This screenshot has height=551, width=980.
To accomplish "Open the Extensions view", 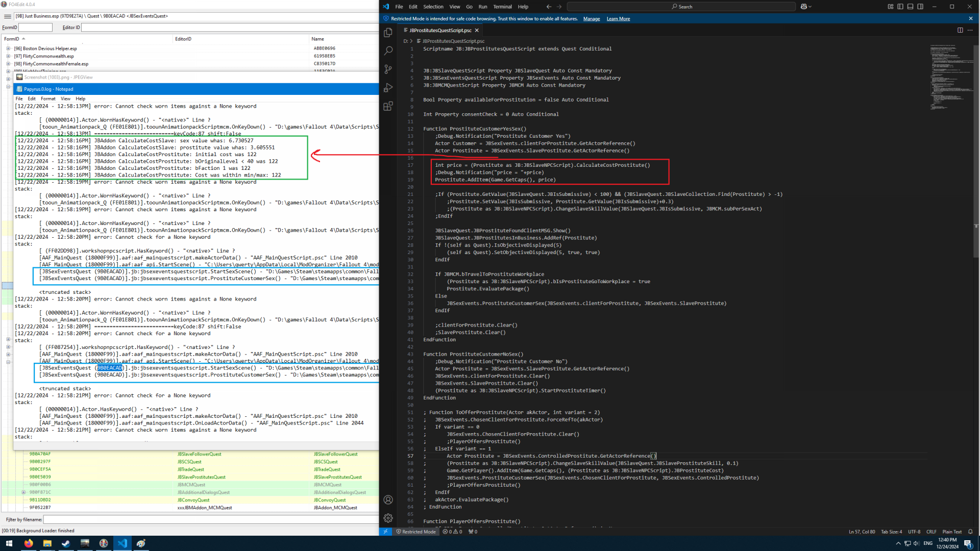I will (388, 106).
